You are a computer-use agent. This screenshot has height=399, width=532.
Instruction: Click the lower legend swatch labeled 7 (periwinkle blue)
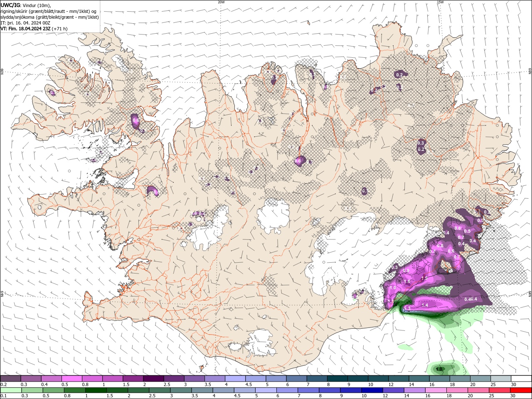[308, 390]
